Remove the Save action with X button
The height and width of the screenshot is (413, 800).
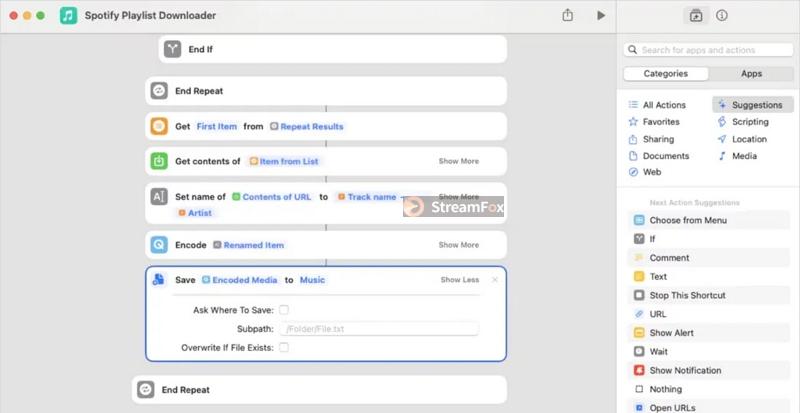point(494,280)
